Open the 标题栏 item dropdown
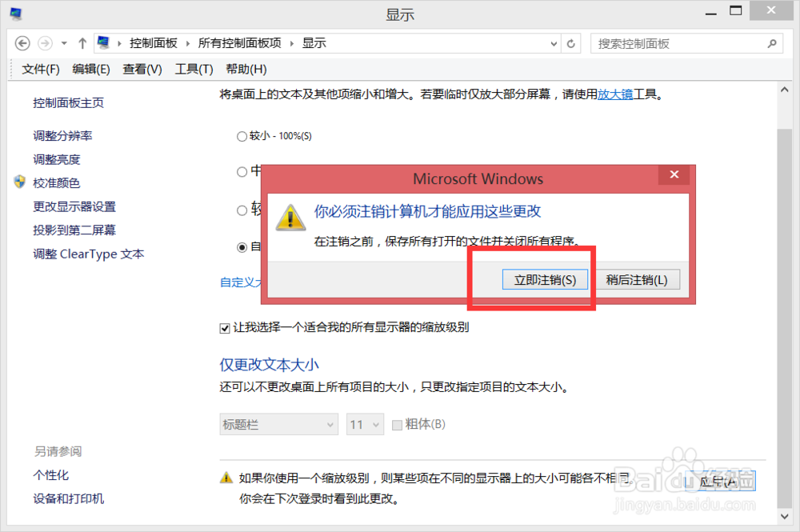 pyautogui.click(x=278, y=424)
